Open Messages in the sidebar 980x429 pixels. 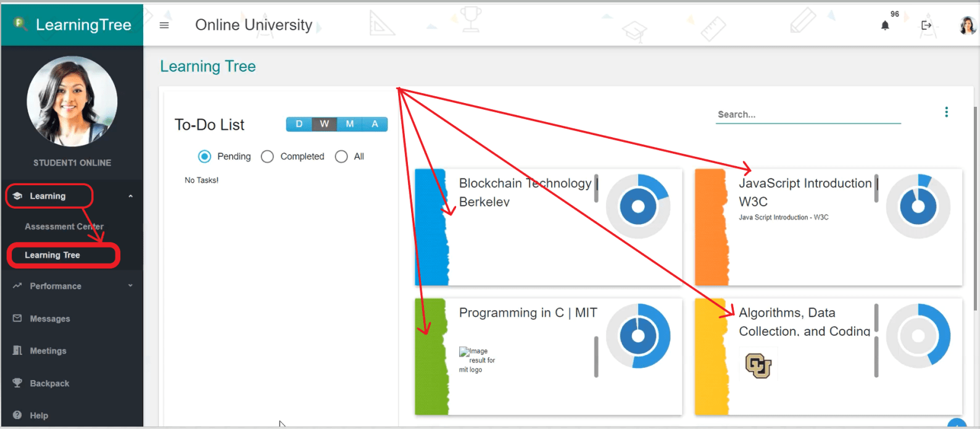50,319
